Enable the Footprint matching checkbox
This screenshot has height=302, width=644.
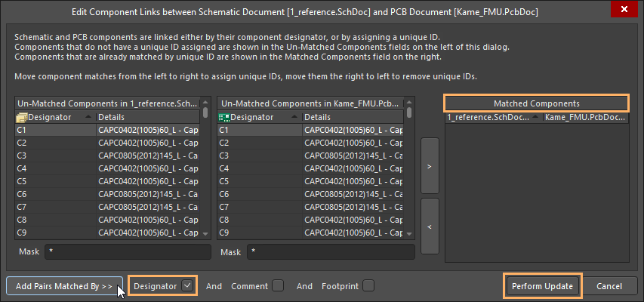(368, 286)
